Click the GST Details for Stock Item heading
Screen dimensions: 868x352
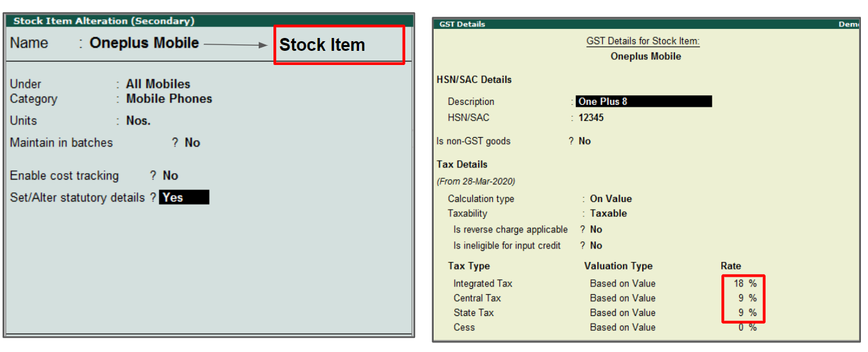pyautogui.click(x=643, y=41)
